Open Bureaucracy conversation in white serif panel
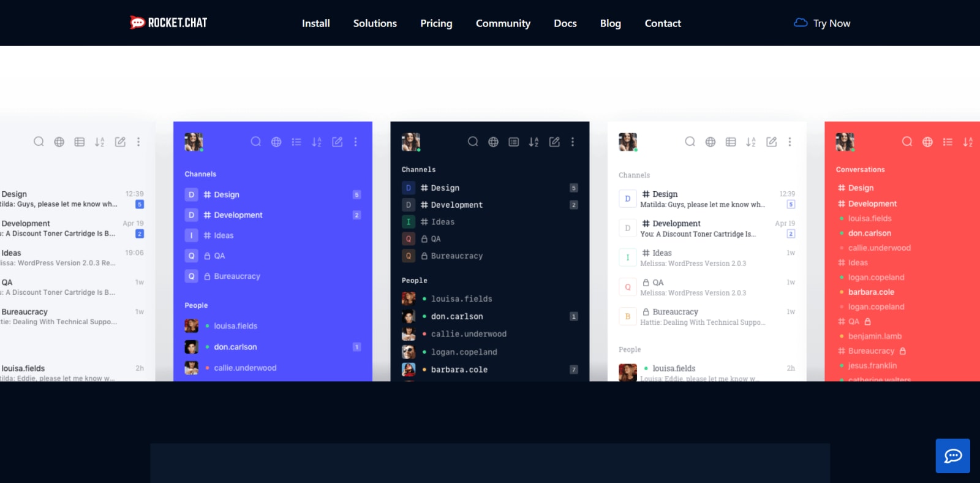The image size is (980, 483). pos(707,317)
